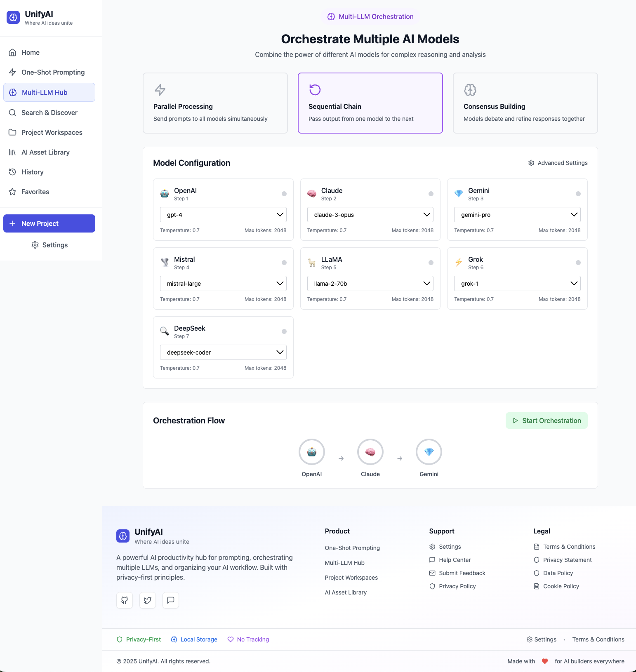Click the AI Asset Library books icon
The image size is (636, 672).
tap(12, 152)
